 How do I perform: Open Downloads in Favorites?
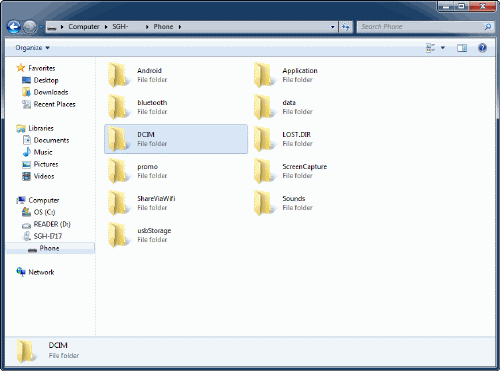[x=51, y=92]
